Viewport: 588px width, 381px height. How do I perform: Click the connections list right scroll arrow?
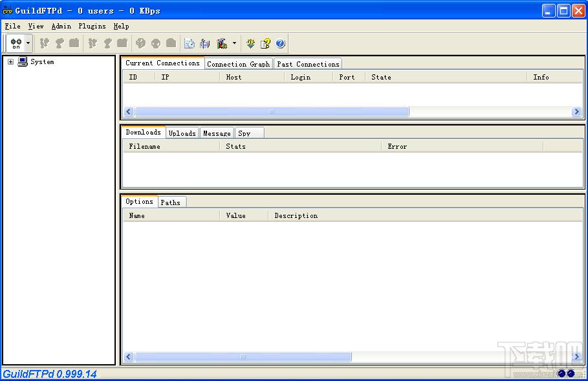point(576,112)
